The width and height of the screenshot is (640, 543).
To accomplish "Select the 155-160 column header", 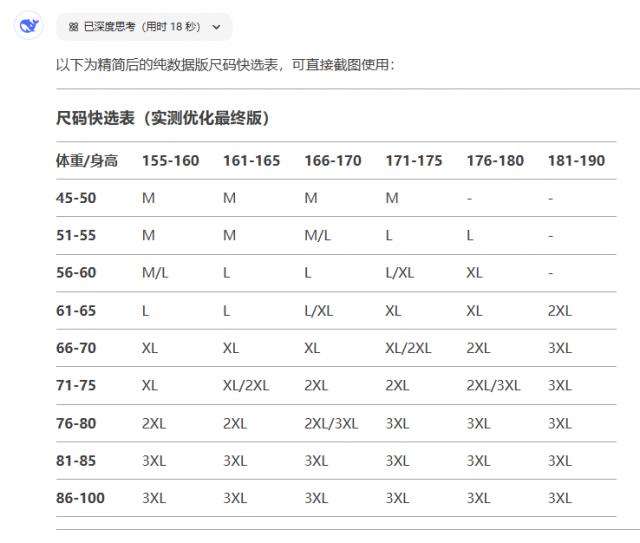I will (170, 160).
